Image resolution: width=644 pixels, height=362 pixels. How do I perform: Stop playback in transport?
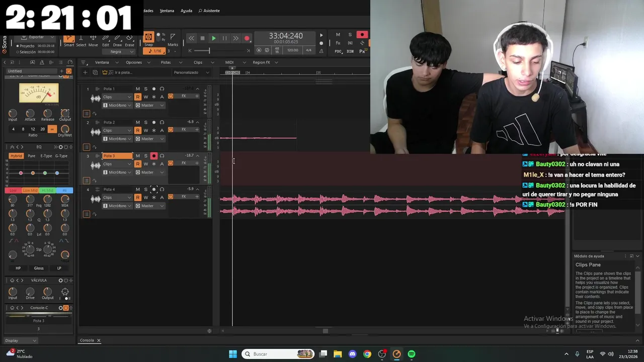202,38
